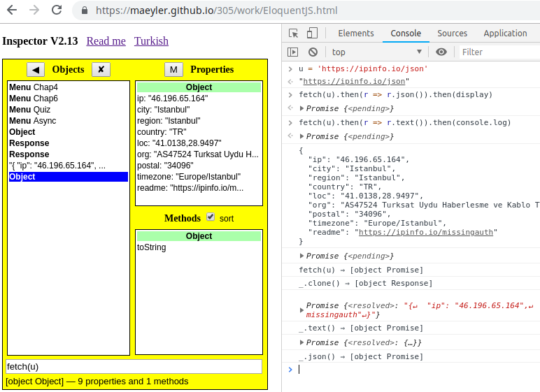Open the Application tab
Image resolution: width=540 pixels, height=392 pixels.
point(505,34)
